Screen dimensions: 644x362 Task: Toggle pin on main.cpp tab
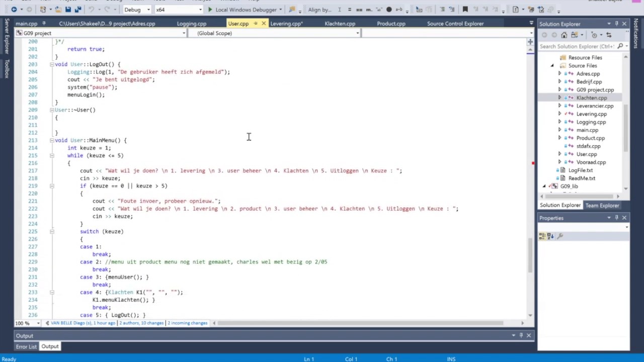pos(44,24)
